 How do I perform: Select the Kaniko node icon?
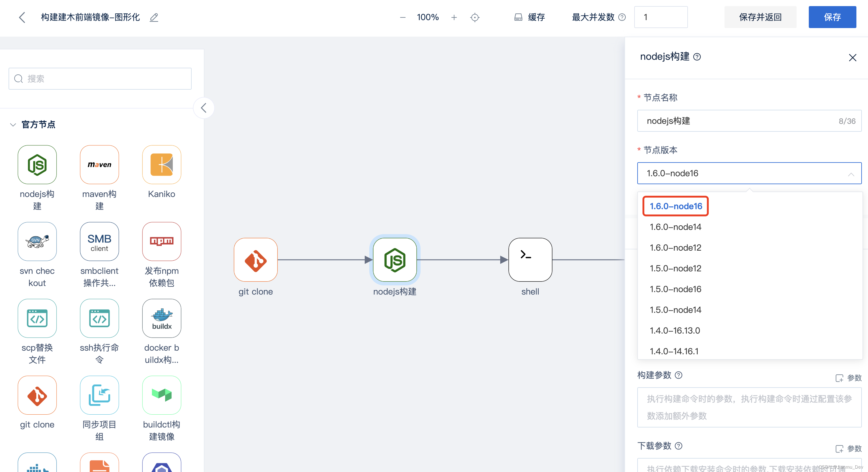coord(162,165)
